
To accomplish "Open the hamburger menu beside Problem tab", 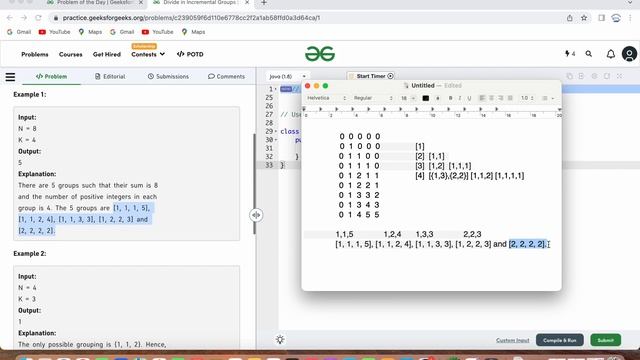I will pos(10,77).
